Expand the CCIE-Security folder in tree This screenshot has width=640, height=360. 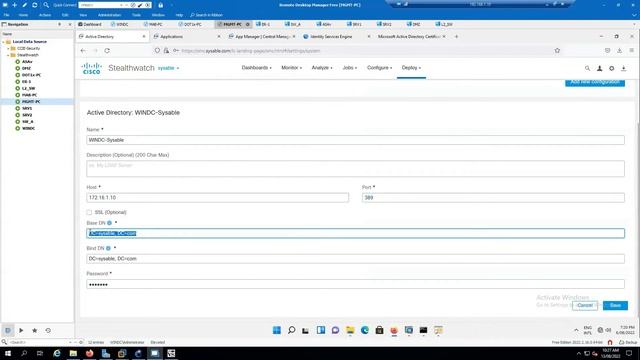(x=8, y=48)
